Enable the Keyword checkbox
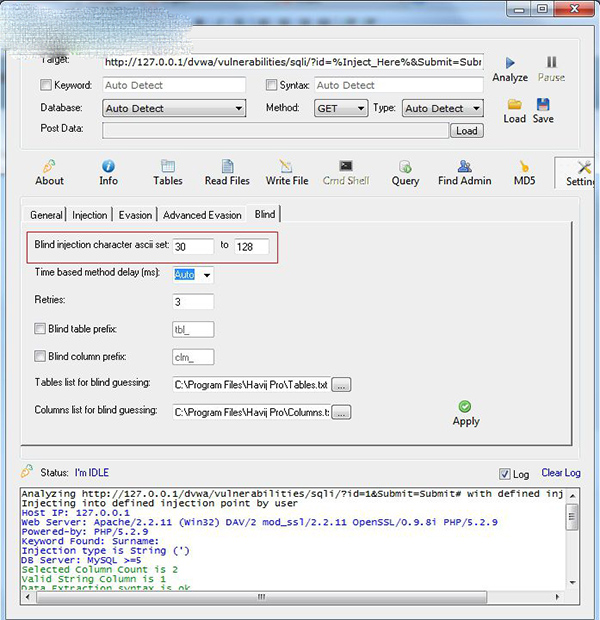 click(46, 86)
